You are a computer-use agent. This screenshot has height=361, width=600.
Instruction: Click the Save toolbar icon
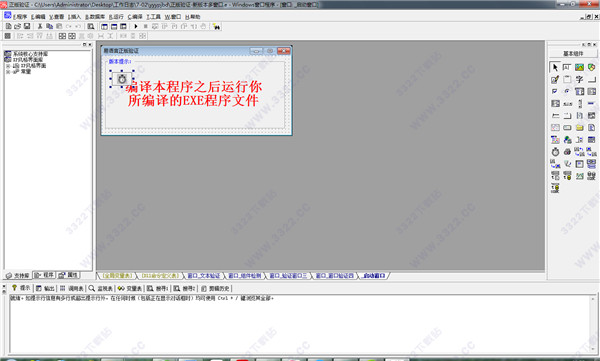click(27, 26)
